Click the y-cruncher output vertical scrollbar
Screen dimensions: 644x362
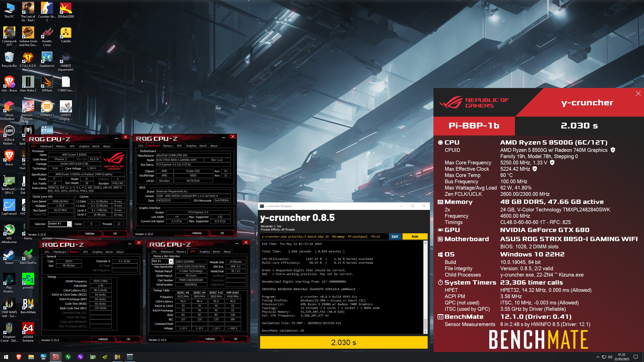pyautogui.click(x=425, y=287)
